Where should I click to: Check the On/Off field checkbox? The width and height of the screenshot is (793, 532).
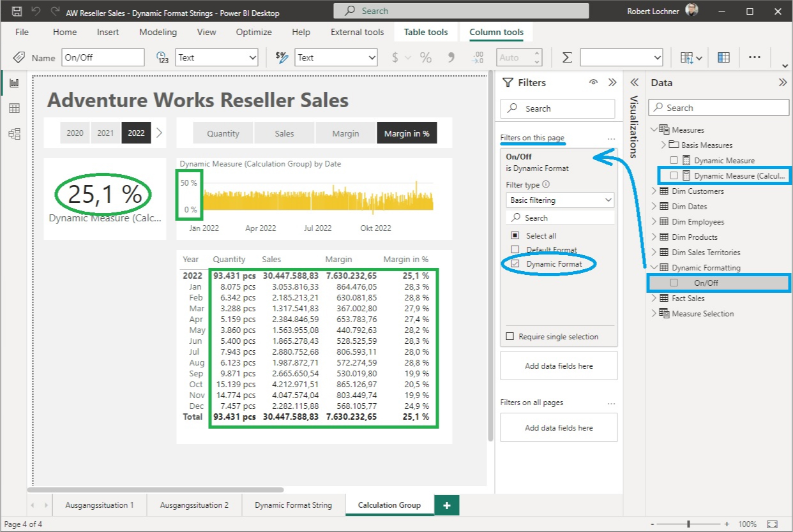[674, 283]
